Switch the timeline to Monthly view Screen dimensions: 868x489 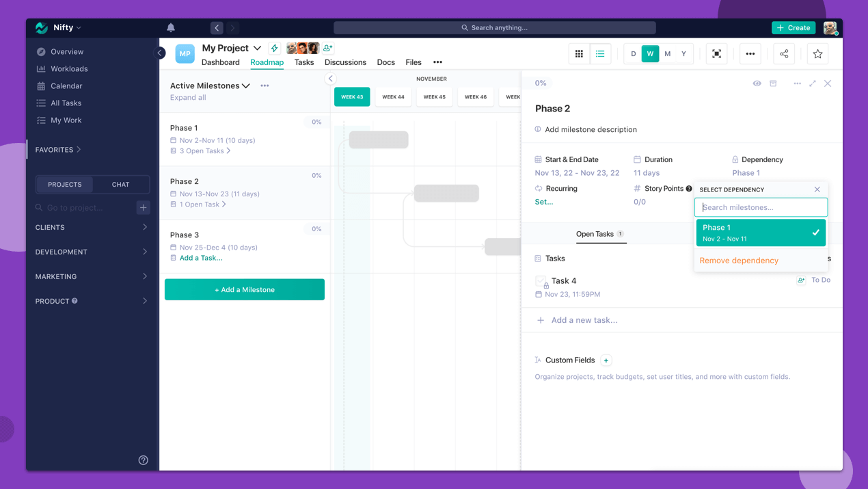[667, 53]
